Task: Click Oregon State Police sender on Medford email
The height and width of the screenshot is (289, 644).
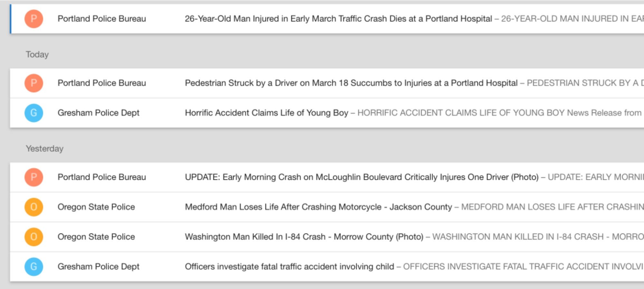Action: coord(96,207)
